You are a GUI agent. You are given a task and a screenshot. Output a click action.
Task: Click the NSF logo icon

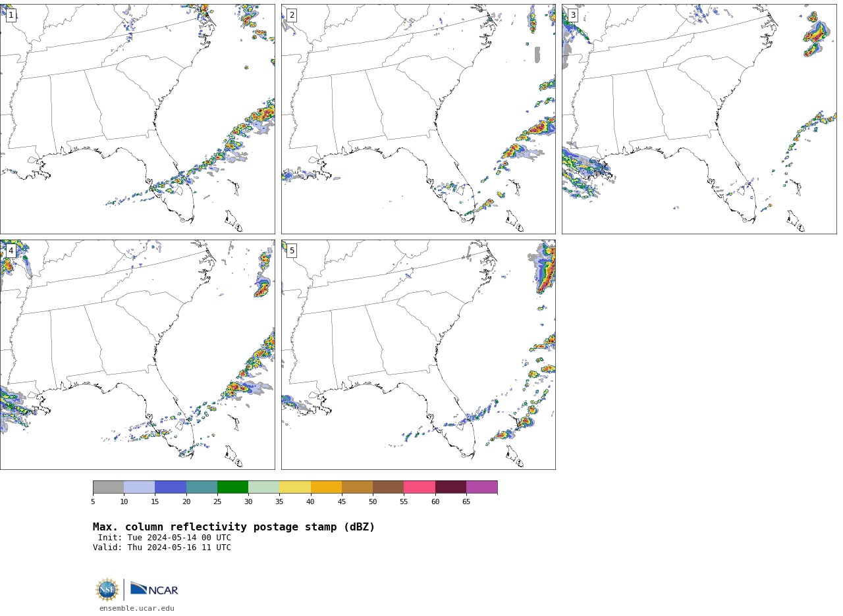tap(107, 590)
